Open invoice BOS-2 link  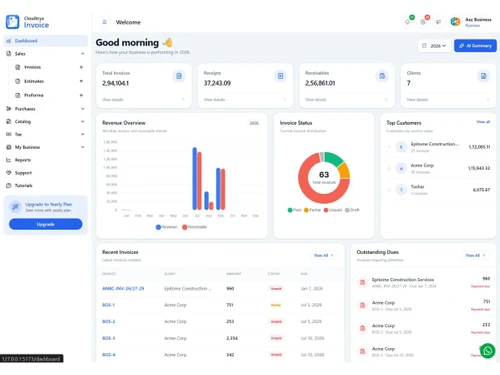click(109, 321)
